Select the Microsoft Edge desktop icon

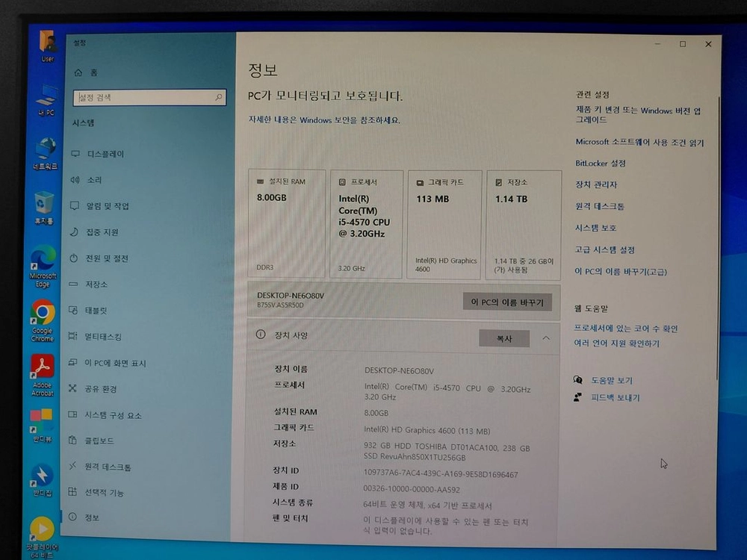point(43,267)
